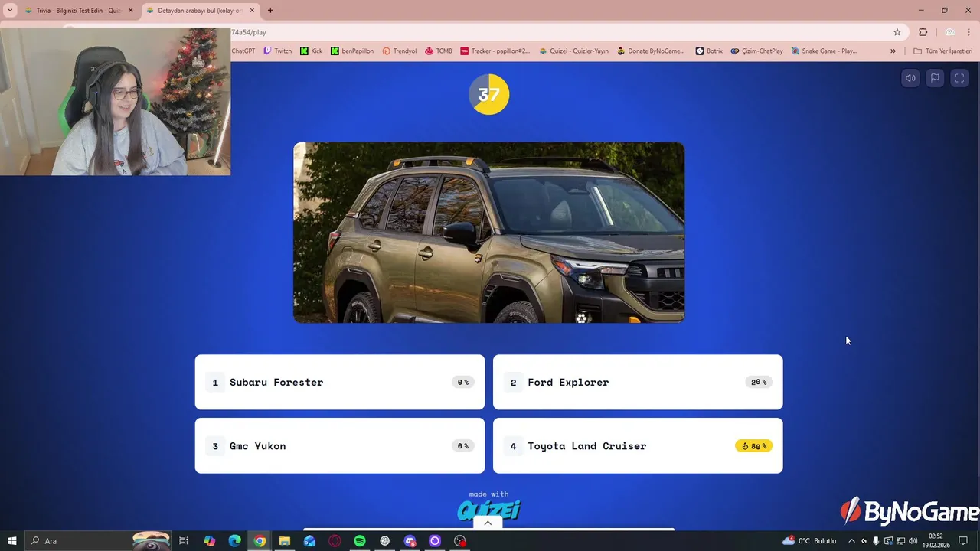Open the Twitch bookmark
The height and width of the screenshot is (551, 980).
tap(277, 51)
